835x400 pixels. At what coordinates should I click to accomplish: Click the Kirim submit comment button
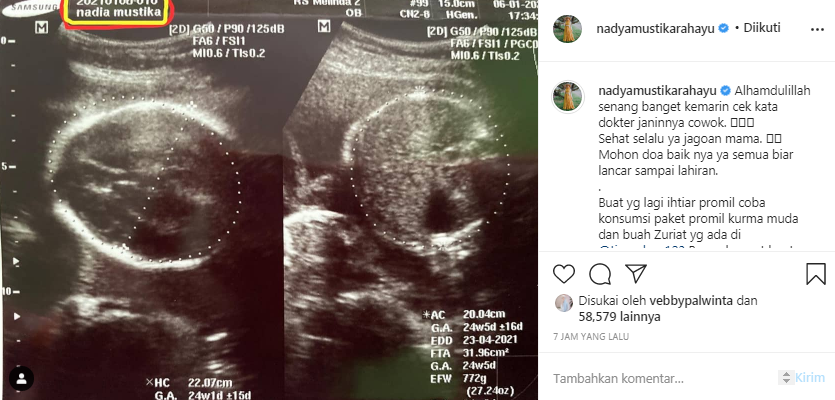click(809, 378)
